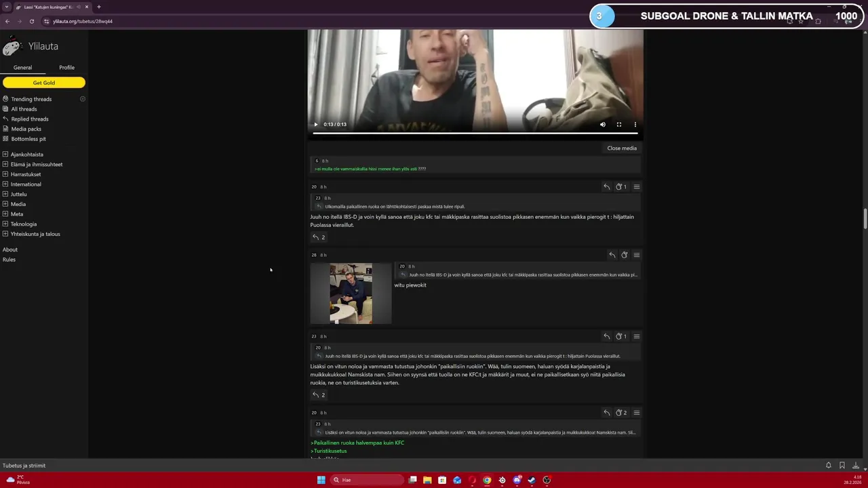
Task: Enter fullscreen mode on the video
Action: point(619,125)
